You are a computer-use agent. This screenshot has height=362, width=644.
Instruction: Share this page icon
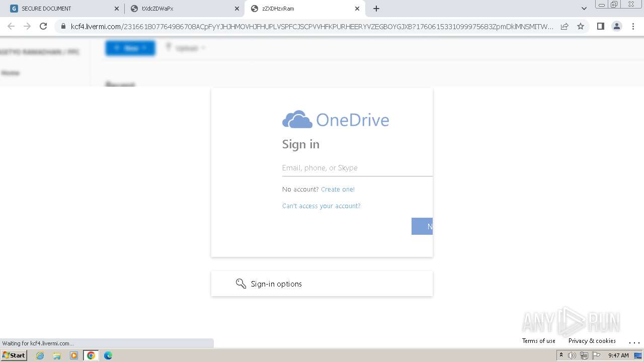pos(565,27)
